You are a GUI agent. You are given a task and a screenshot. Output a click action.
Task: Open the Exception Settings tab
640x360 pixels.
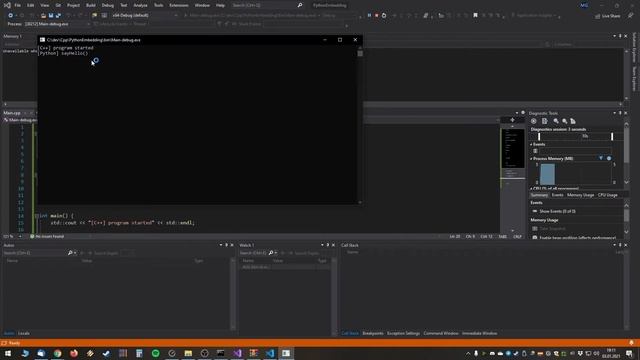(403, 333)
